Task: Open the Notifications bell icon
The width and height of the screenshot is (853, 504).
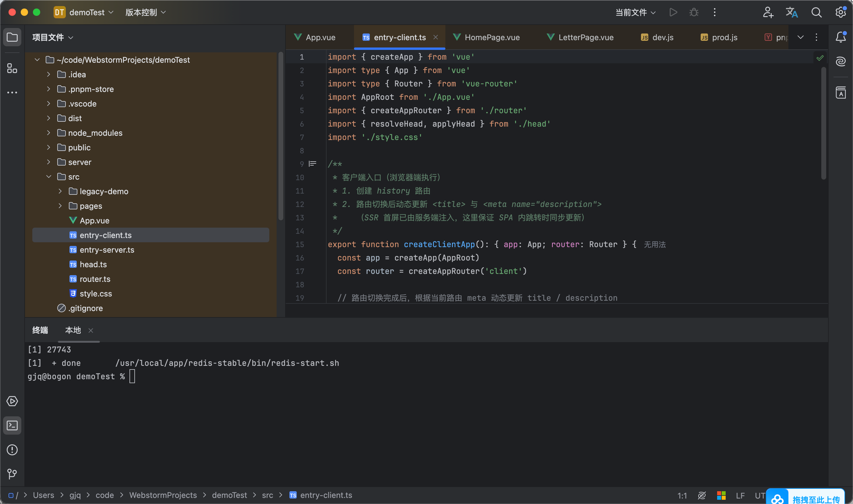Action: pyautogui.click(x=841, y=37)
